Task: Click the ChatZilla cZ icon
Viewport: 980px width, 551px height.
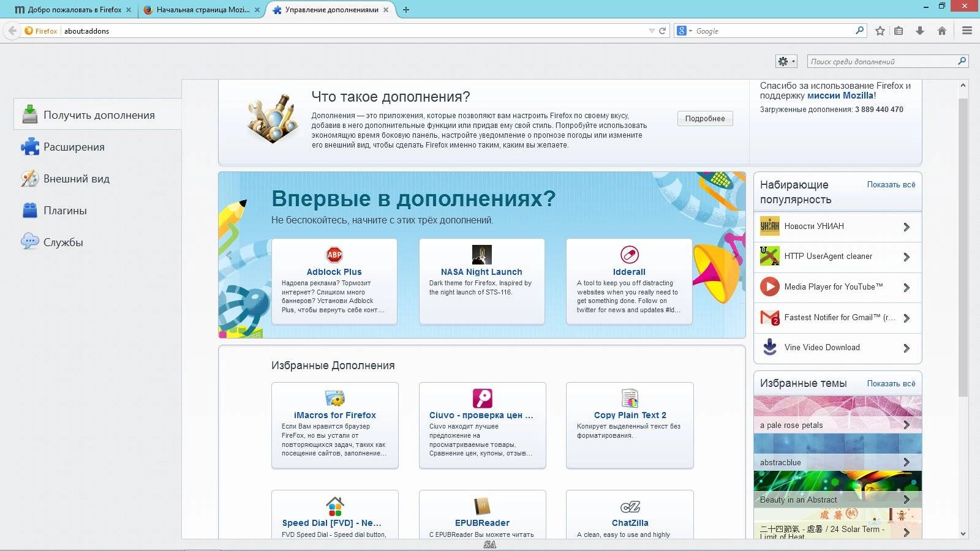Action: (x=630, y=506)
